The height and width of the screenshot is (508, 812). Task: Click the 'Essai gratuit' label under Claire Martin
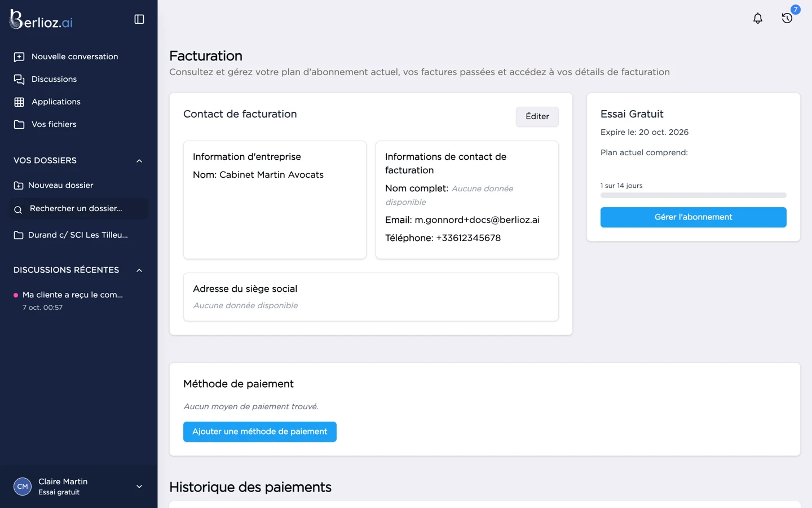point(59,492)
